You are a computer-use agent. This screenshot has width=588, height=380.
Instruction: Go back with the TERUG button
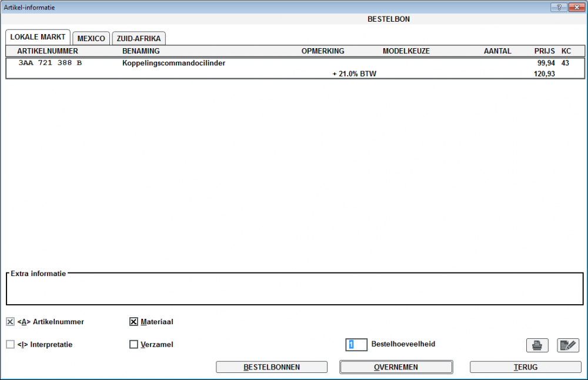(x=525, y=367)
